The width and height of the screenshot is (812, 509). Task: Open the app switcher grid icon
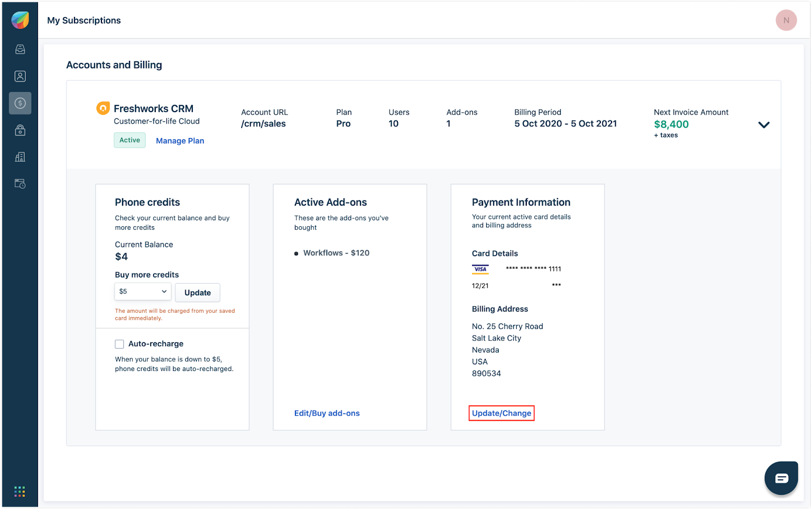[x=20, y=491]
